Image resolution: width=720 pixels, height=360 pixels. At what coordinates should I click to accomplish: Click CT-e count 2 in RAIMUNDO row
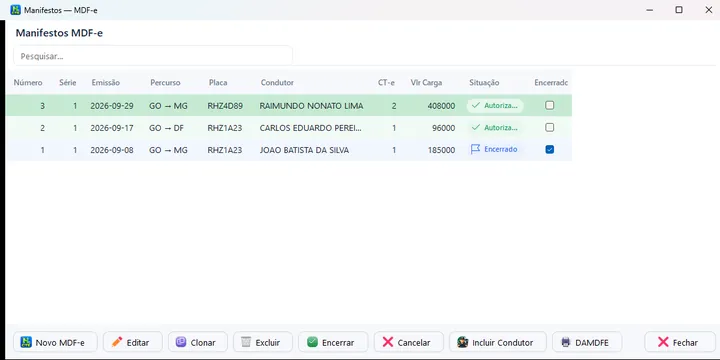pos(394,106)
